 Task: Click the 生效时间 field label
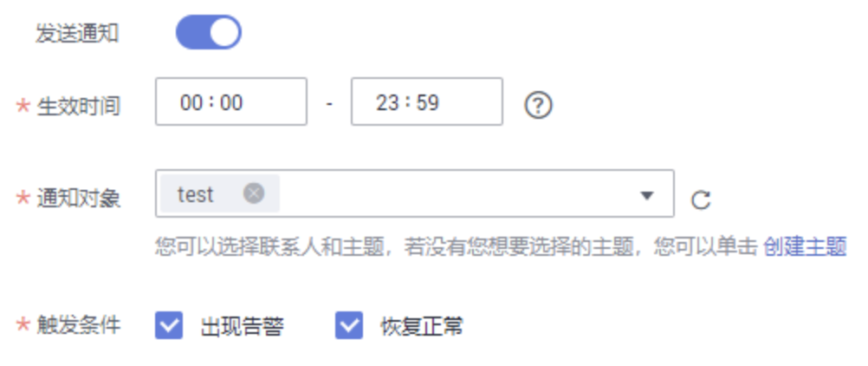78,105
